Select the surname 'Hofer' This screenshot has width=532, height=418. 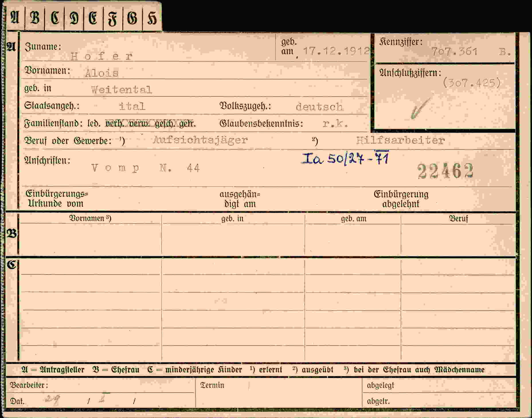(x=102, y=56)
